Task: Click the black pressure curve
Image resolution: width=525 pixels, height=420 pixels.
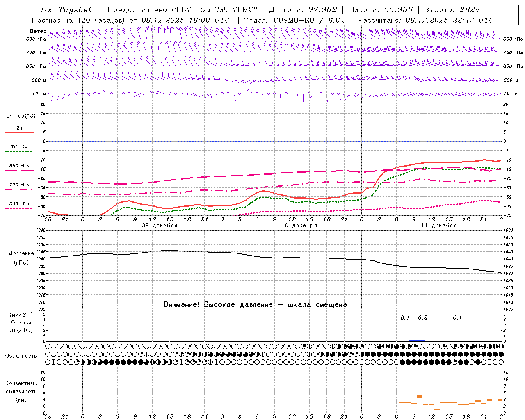Action: point(274,258)
